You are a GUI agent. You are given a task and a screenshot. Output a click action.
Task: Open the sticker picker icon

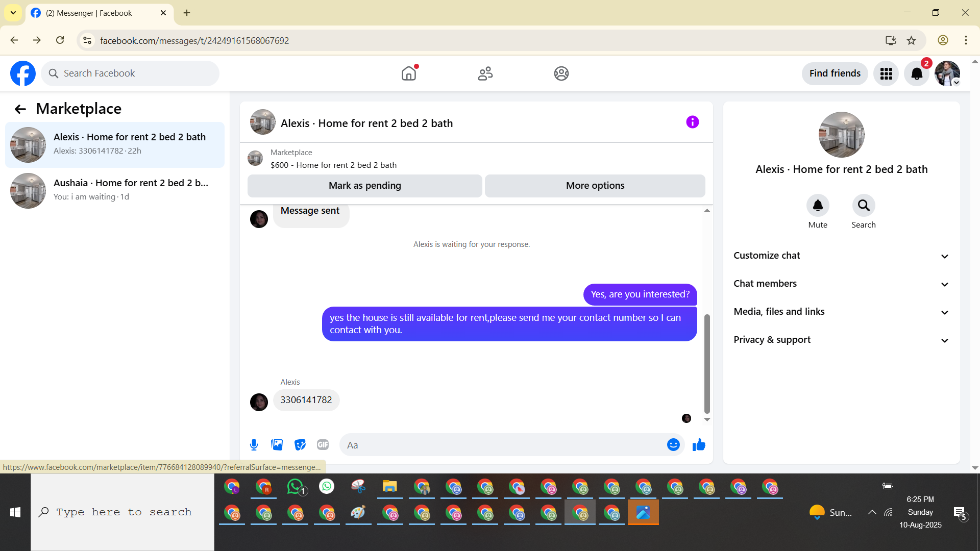coord(300,445)
